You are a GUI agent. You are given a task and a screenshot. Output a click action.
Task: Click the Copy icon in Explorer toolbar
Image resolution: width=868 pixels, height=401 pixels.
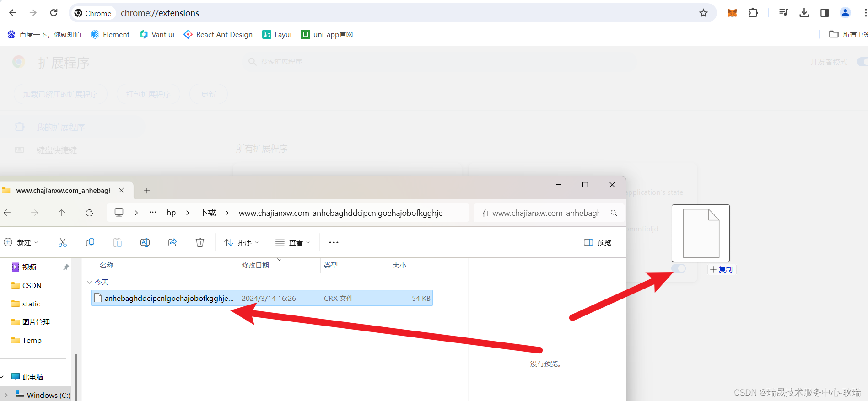90,242
